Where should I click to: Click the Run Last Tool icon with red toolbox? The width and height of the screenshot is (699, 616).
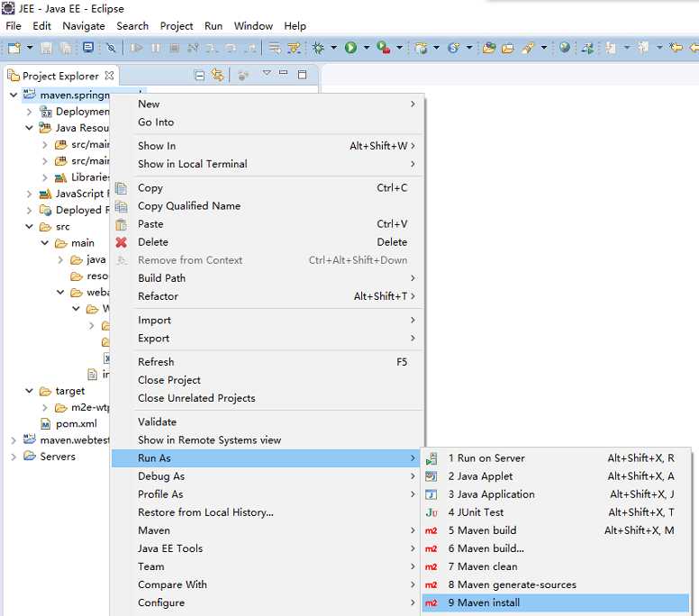[384, 47]
